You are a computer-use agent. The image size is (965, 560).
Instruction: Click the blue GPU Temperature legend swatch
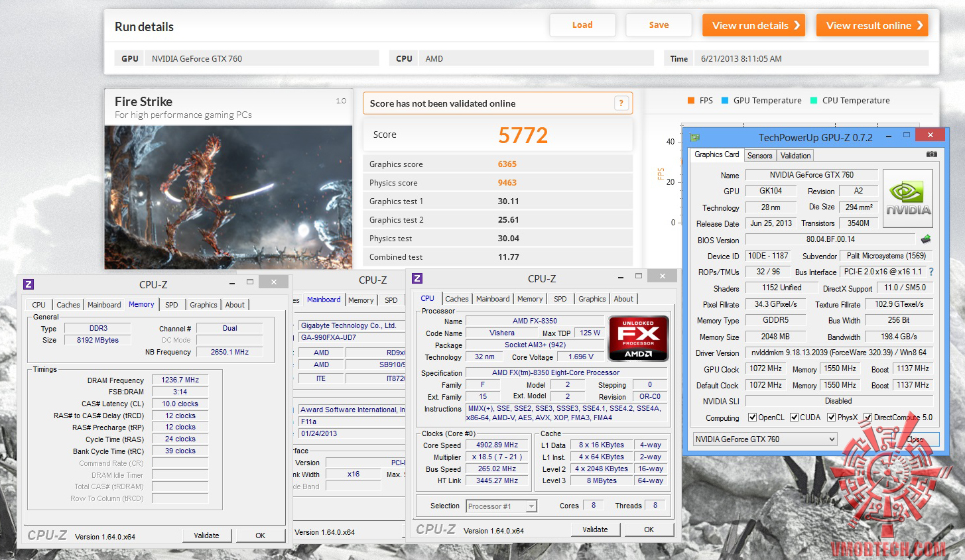pos(725,101)
